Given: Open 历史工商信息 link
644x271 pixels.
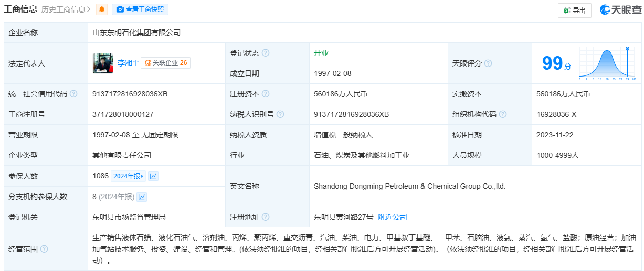Looking at the screenshot, I should click(66, 9).
